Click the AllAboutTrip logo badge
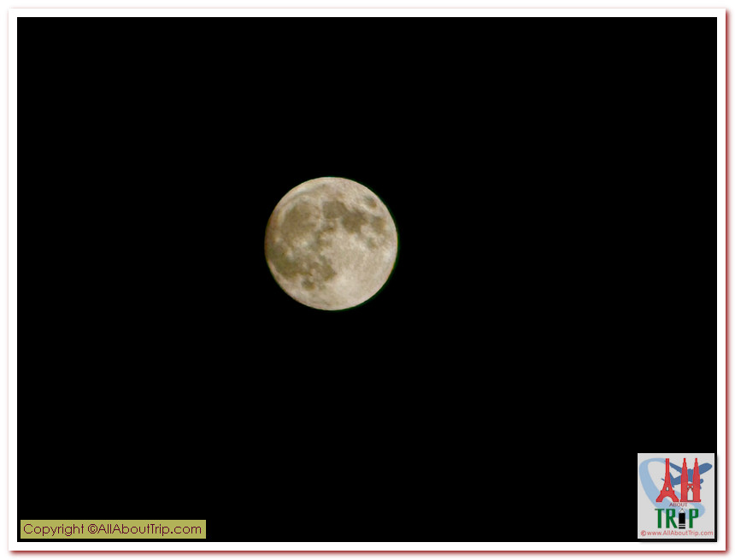 (x=676, y=496)
